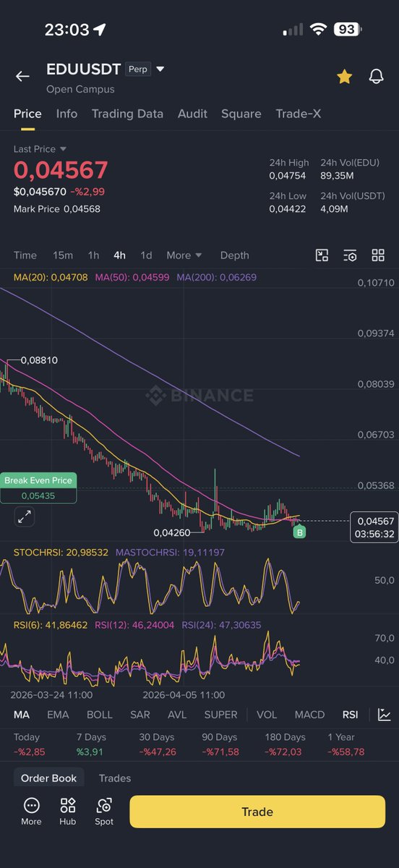The image size is (399, 868).
Task: Tap the Wi-Fi icon in status bar
Action: click(x=318, y=30)
